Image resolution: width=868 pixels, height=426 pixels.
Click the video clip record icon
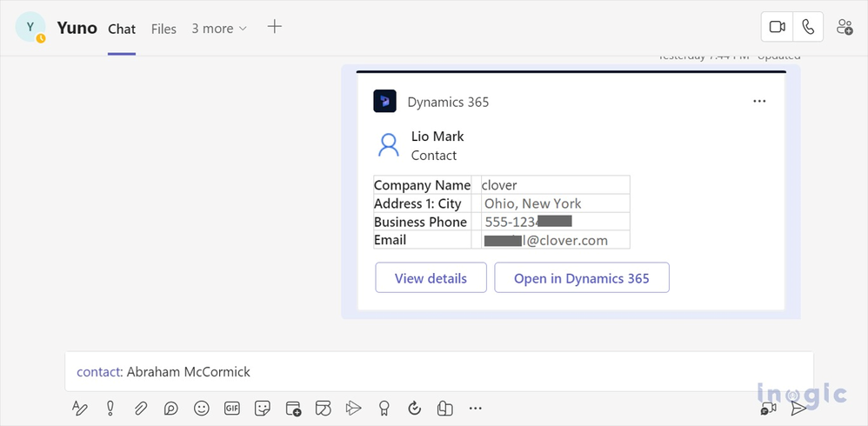[768, 409]
